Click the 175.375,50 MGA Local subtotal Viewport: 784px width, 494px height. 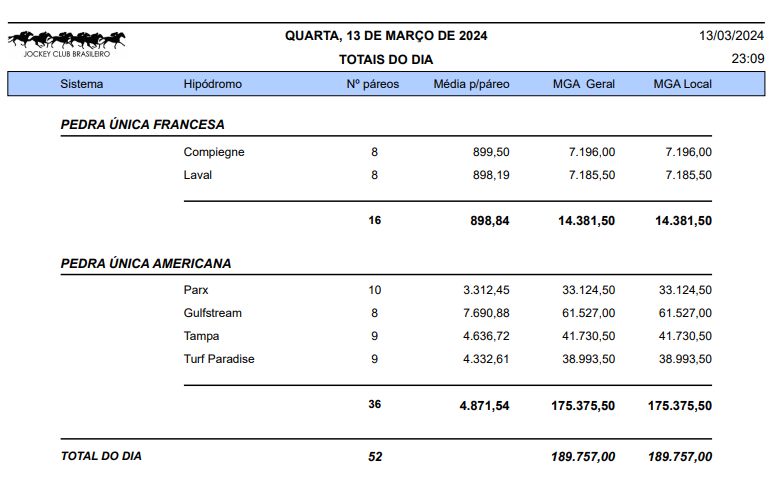click(x=680, y=406)
